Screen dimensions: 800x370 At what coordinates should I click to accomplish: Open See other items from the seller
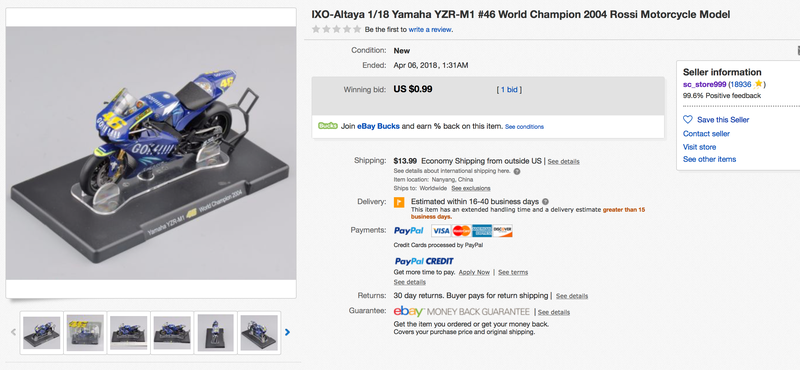[709, 159]
